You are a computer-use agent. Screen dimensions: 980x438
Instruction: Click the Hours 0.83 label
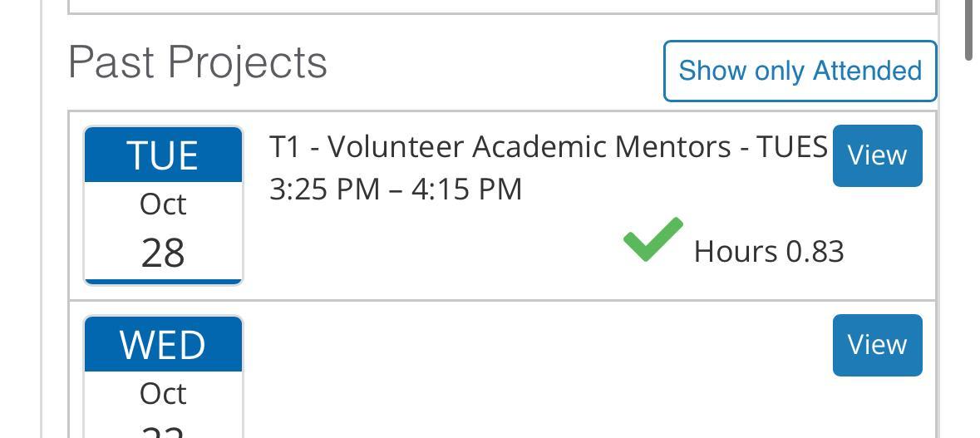[x=769, y=251]
